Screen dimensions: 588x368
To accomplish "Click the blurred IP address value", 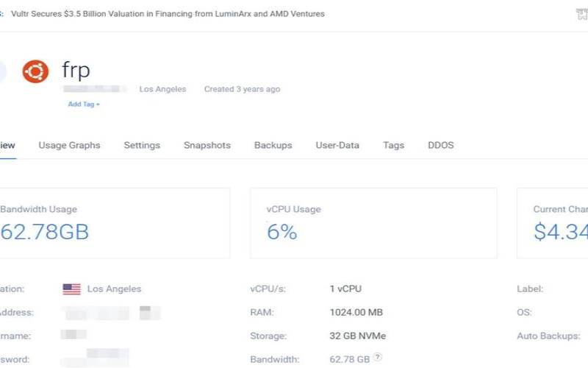I will [x=112, y=313].
